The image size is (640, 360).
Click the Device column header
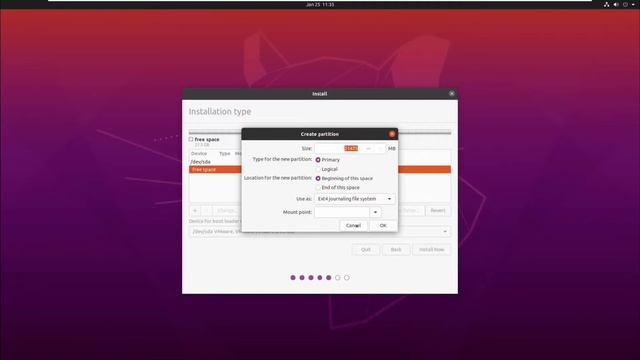coord(199,153)
